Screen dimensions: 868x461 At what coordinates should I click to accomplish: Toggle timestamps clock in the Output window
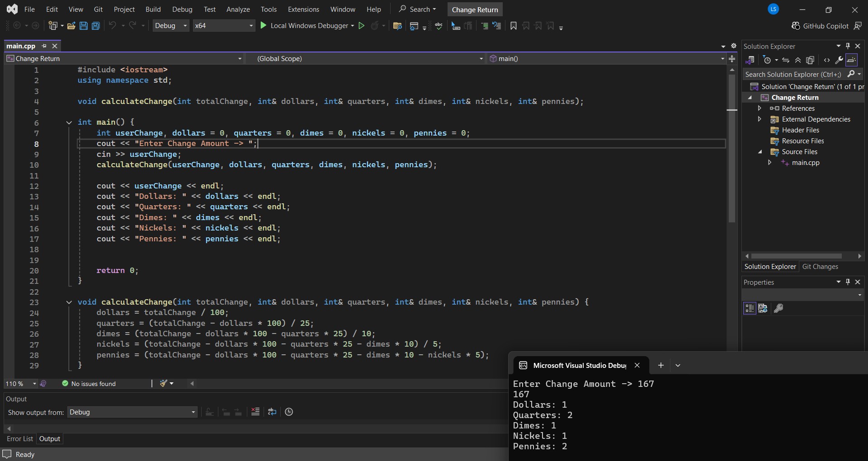(x=289, y=412)
